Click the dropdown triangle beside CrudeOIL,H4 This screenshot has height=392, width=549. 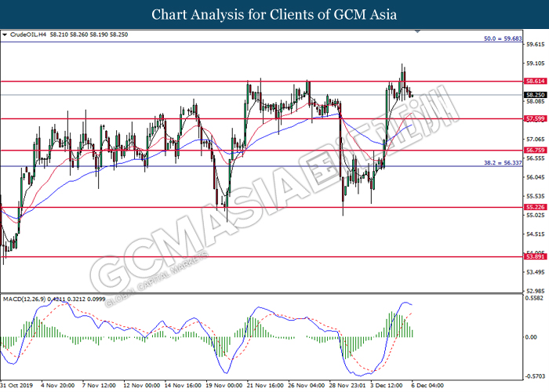coord(5,34)
